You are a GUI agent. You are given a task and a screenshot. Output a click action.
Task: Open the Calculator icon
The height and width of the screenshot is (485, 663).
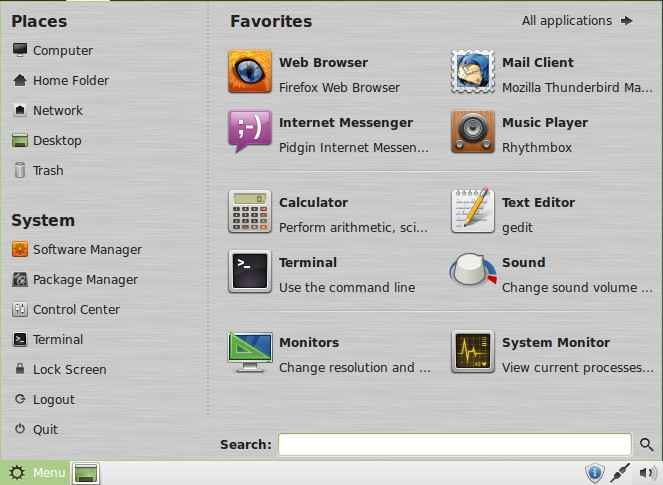pos(249,211)
